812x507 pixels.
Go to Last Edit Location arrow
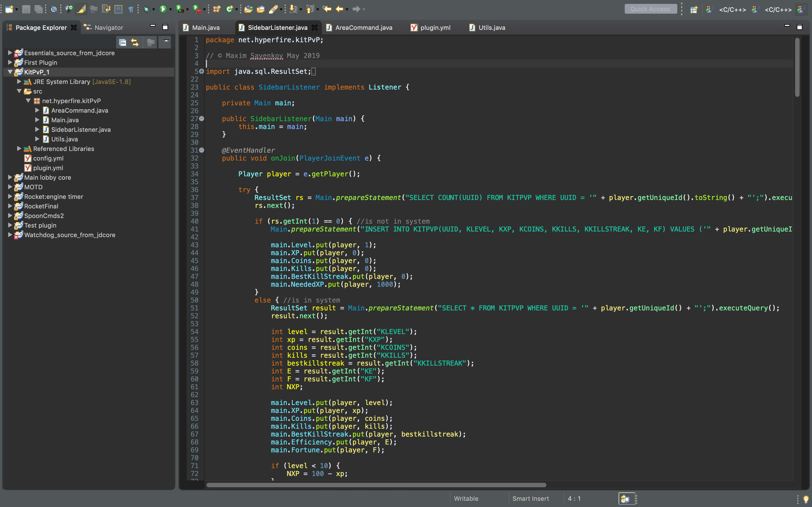(326, 9)
